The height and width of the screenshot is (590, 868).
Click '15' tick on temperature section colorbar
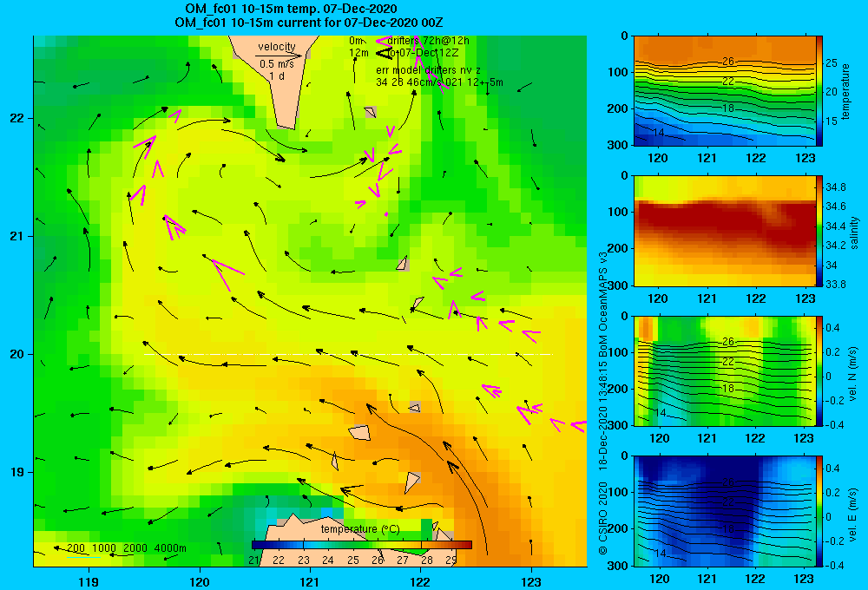(832, 121)
